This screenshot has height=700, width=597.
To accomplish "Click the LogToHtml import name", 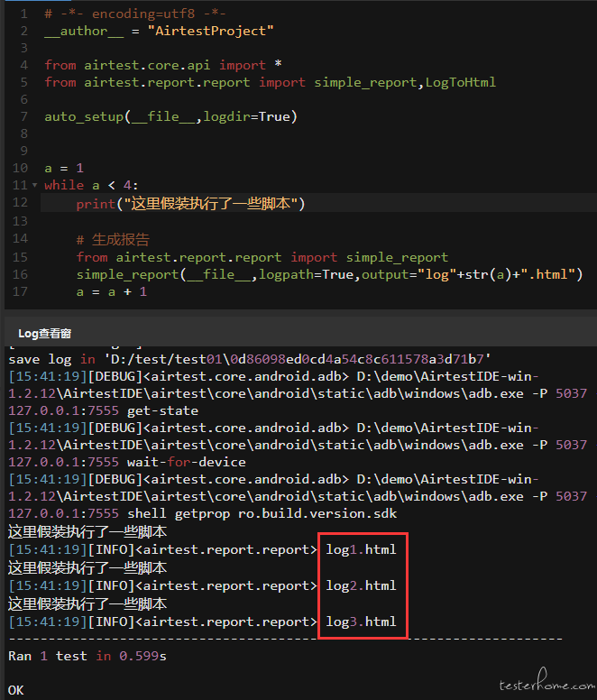I will point(461,83).
